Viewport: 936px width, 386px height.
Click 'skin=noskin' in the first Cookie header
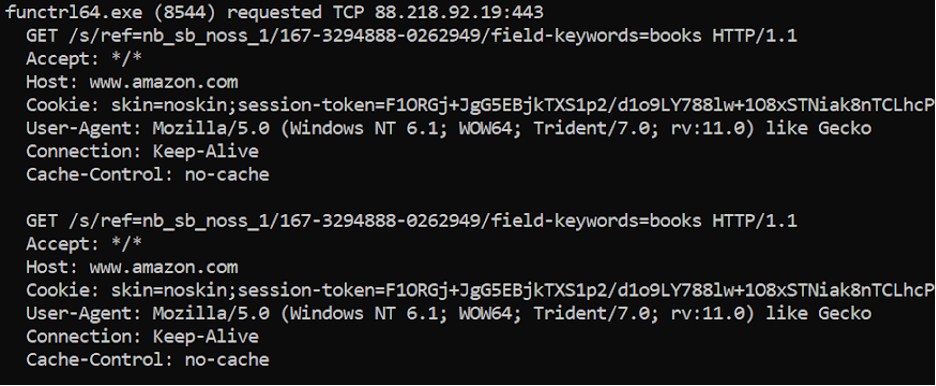169,106
